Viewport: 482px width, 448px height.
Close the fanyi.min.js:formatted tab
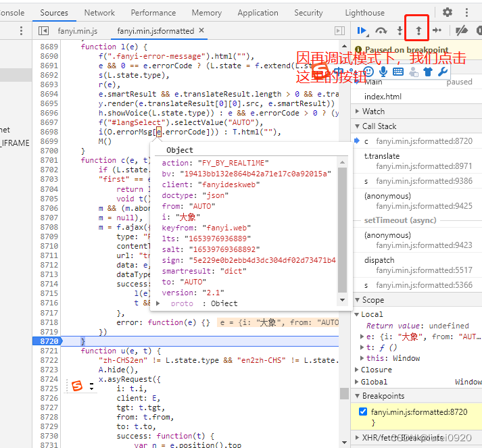201,30
